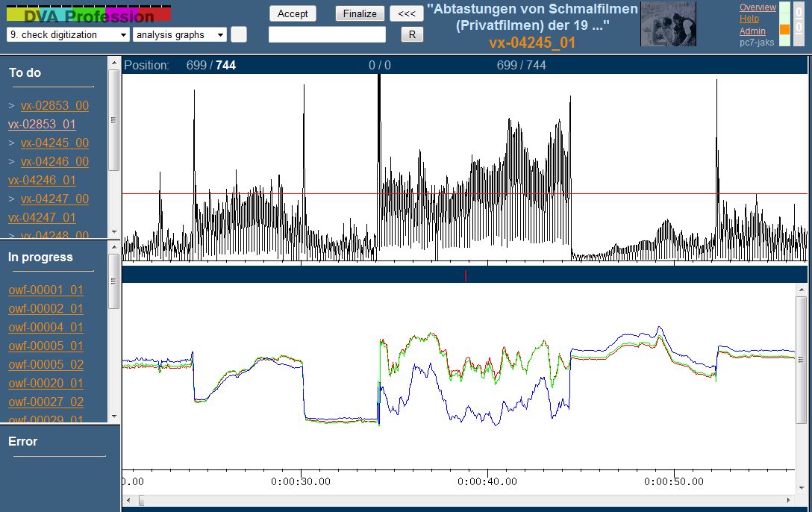812x512 pixels.
Task: Click the <<< back button
Action: [406, 13]
